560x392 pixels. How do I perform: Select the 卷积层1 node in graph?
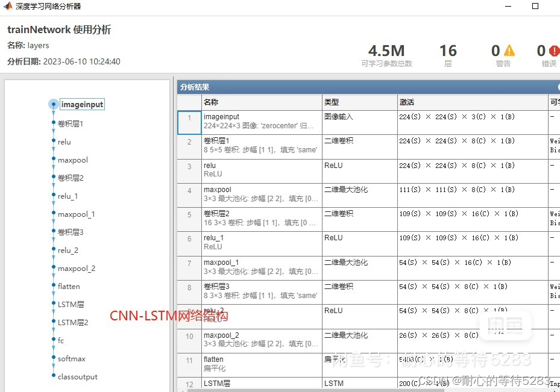(71, 123)
